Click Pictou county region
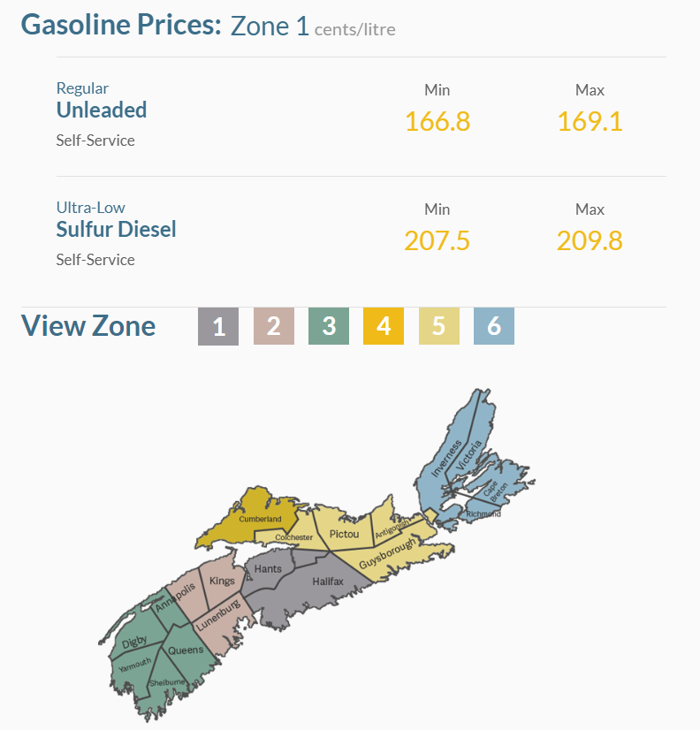The height and width of the screenshot is (730, 700). (344, 534)
